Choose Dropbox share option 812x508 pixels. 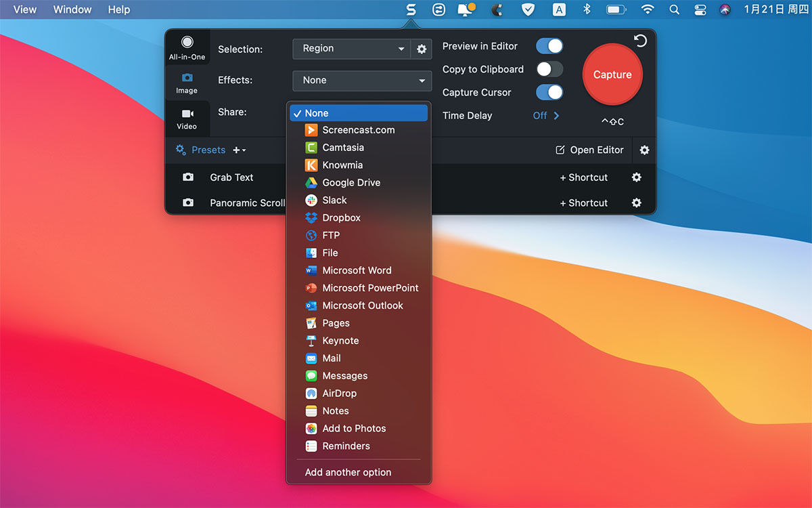click(x=359, y=218)
